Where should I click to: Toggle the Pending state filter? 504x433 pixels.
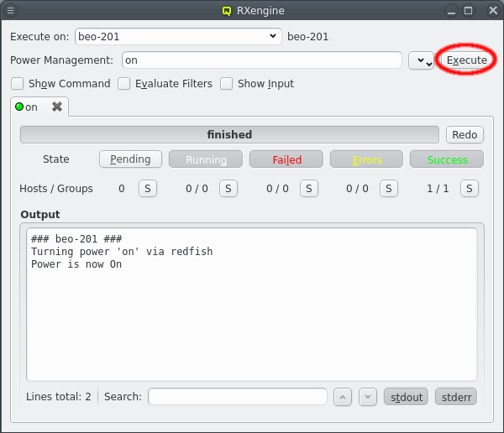coord(130,159)
